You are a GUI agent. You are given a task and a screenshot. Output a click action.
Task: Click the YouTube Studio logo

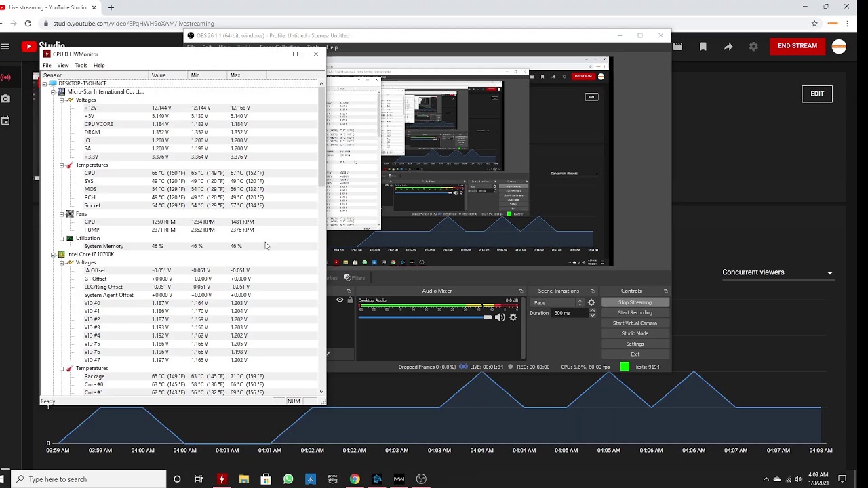pos(43,47)
